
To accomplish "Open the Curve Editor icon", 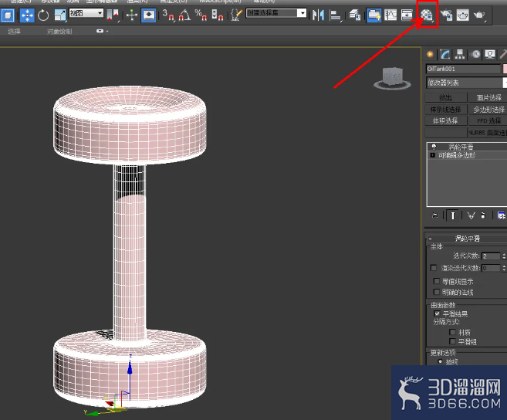I will (x=390, y=15).
